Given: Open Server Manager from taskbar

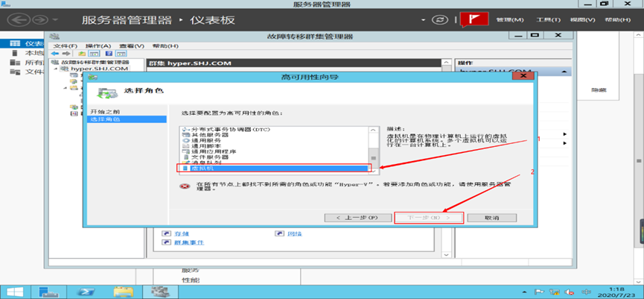Looking at the screenshot, I should (50, 292).
